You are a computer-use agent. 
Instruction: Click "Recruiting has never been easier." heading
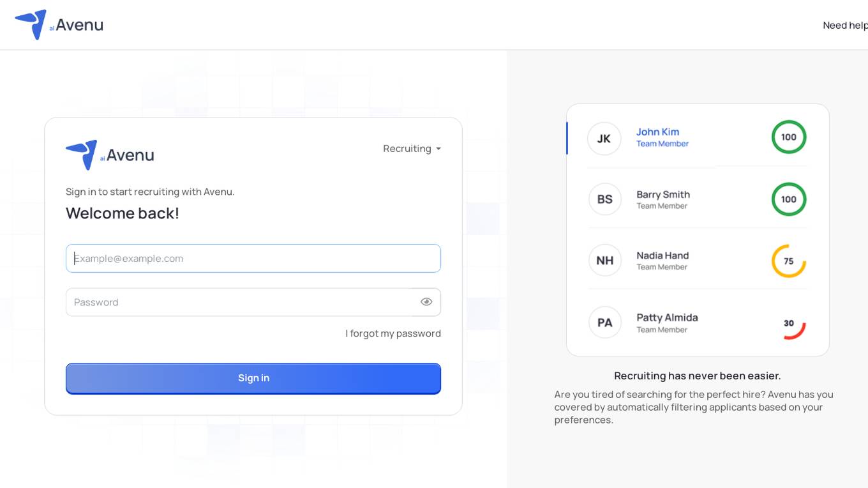click(698, 376)
